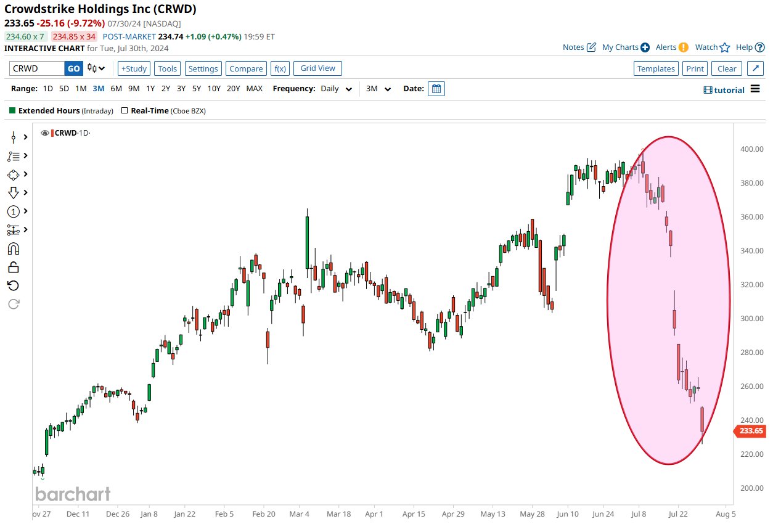
Task: Click the redo arrow icon
Action: [14, 304]
